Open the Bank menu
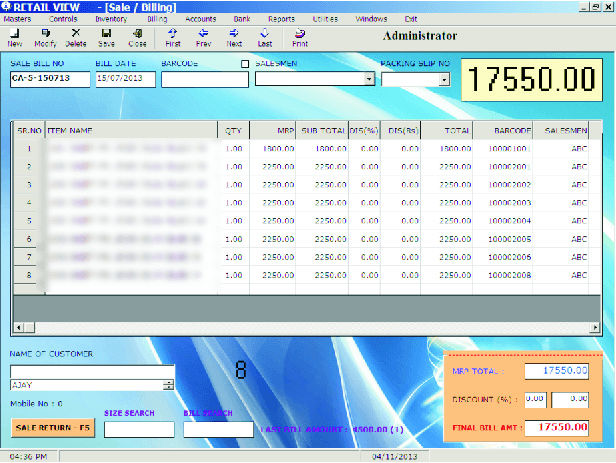This screenshot has width=616, height=463. tap(242, 19)
